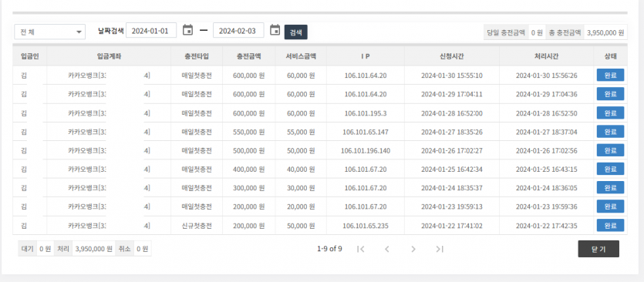Click the 총 충전금액 label
Screen dimensions: 644x282
coord(565,32)
